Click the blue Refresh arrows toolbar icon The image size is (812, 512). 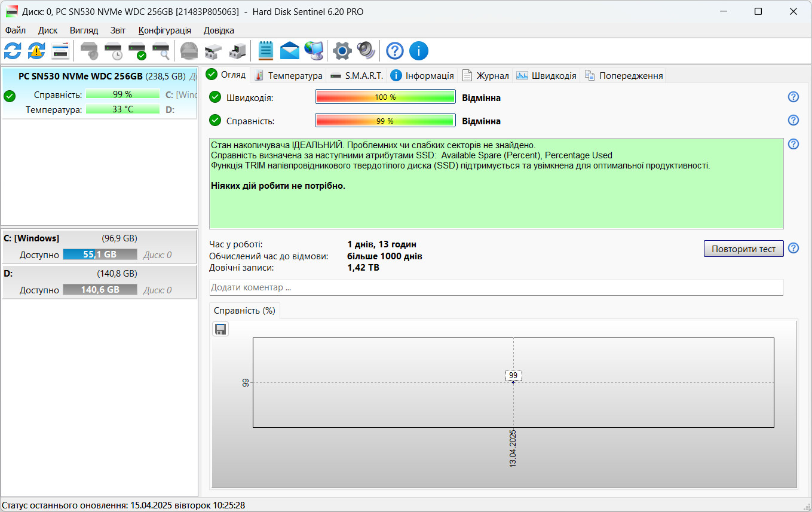[13, 51]
